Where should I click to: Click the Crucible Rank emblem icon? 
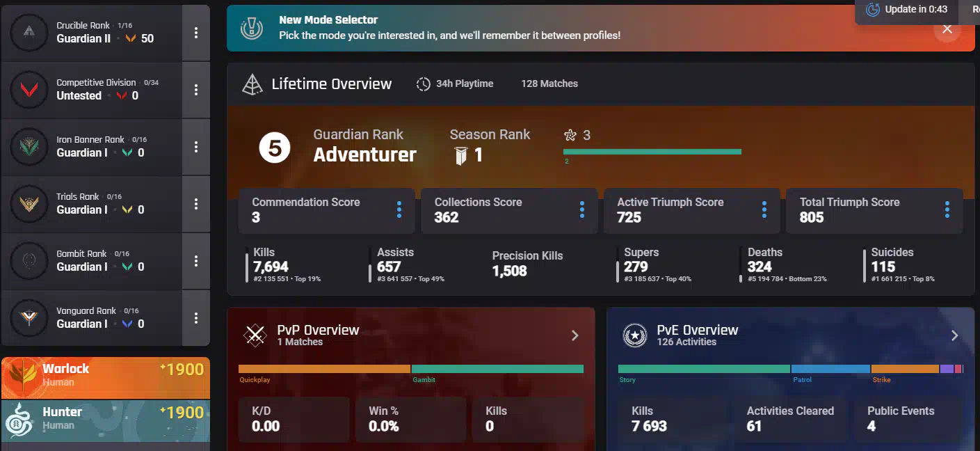point(29,32)
